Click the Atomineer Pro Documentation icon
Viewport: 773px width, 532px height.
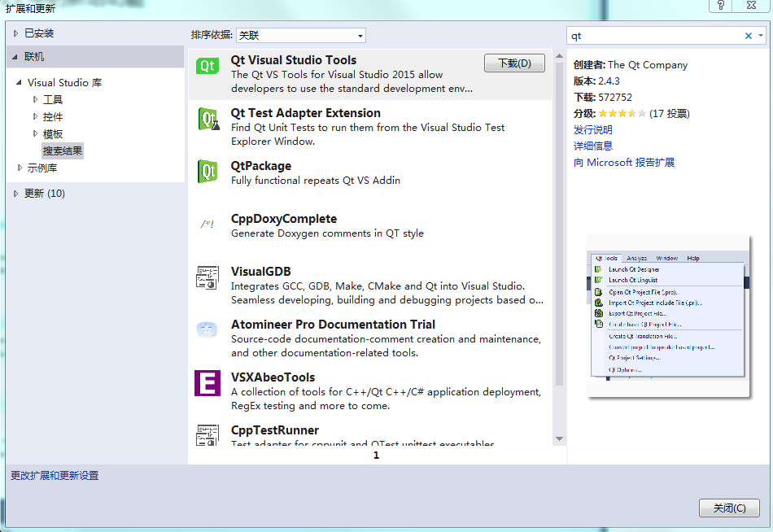point(207,329)
